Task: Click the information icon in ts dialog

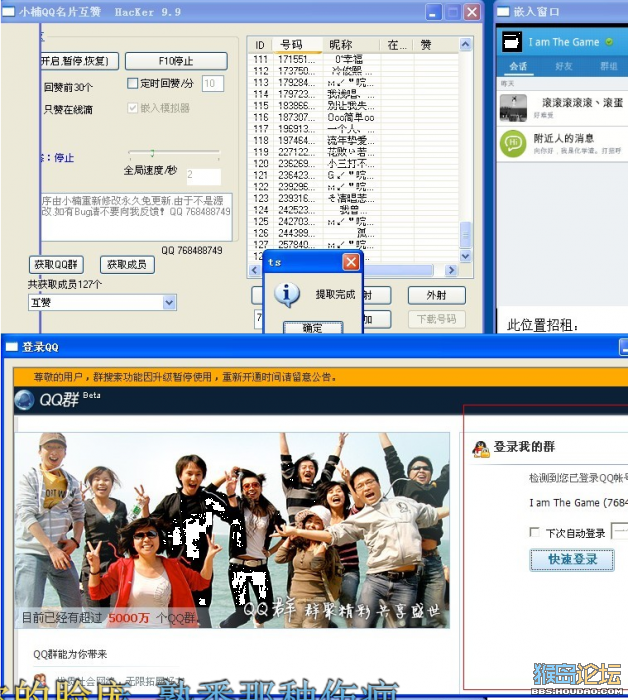Action: [x=287, y=295]
